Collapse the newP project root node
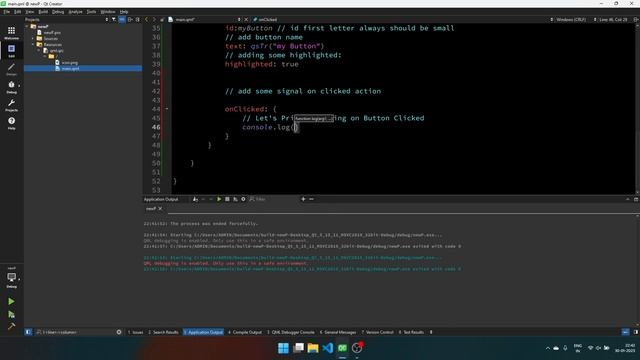This screenshot has height=360, width=640. point(27,27)
